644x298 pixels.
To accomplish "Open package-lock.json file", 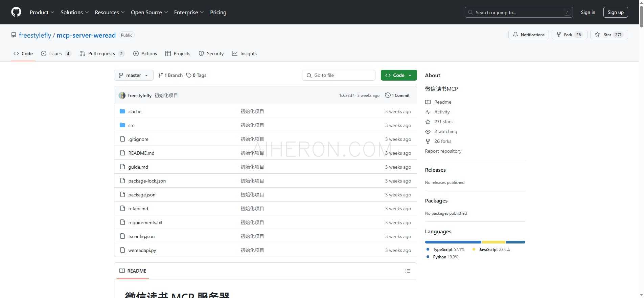I will [x=147, y=181].
